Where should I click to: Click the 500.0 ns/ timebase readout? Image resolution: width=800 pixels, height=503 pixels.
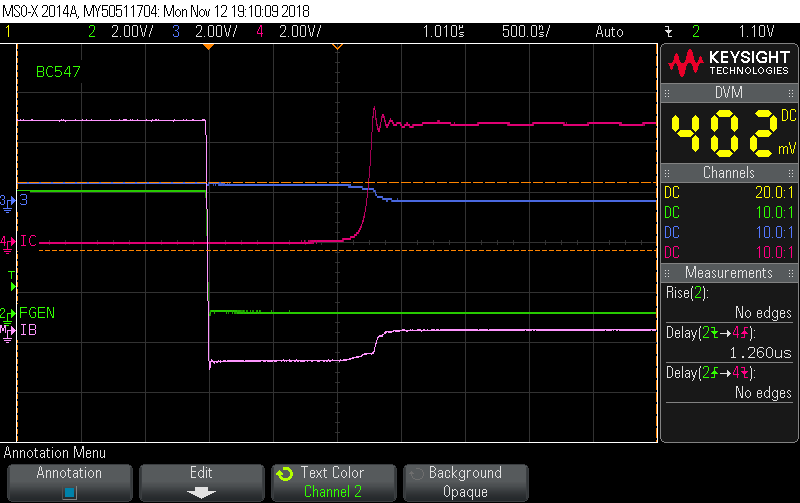coord(526,32)
